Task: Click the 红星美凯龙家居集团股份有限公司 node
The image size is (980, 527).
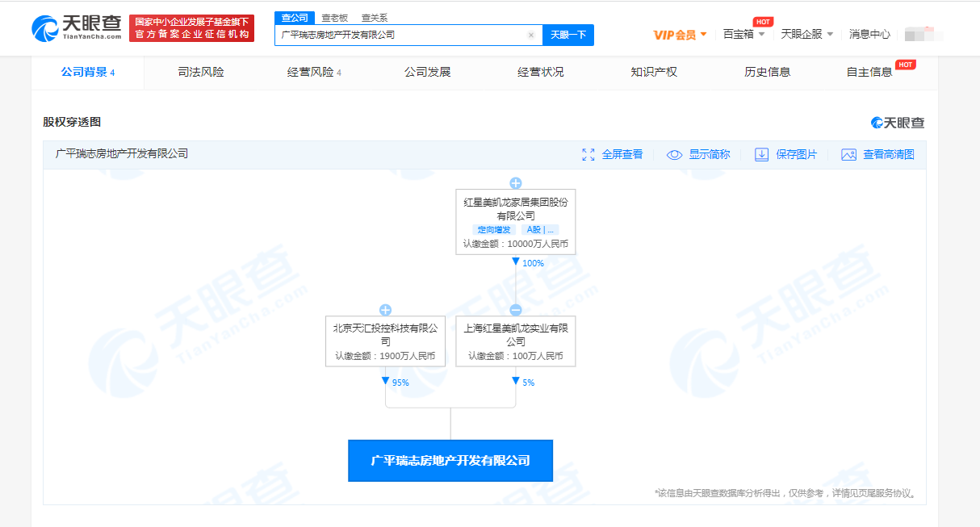Action: pyautogui.click(x=515, y=222)
